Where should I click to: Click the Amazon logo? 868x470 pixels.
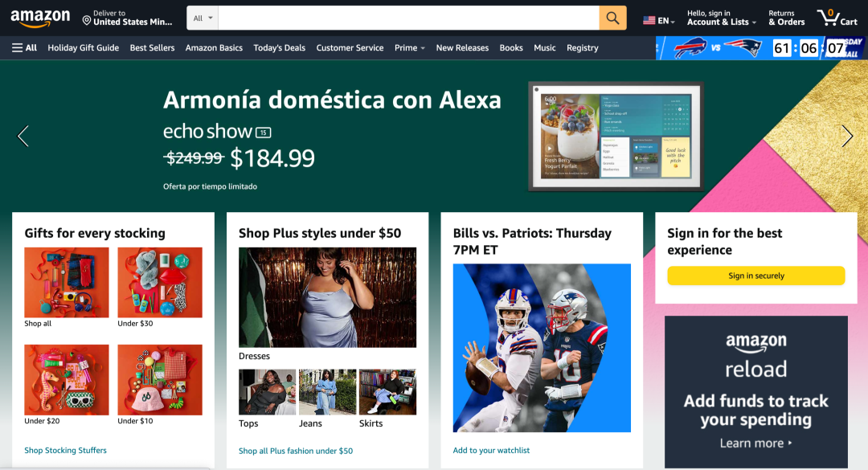click(40, 18)
